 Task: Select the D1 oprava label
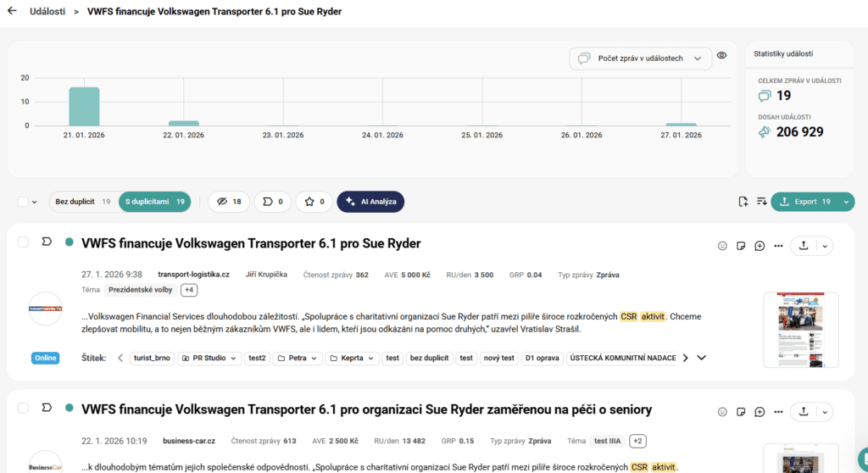(x=542, y=358)
